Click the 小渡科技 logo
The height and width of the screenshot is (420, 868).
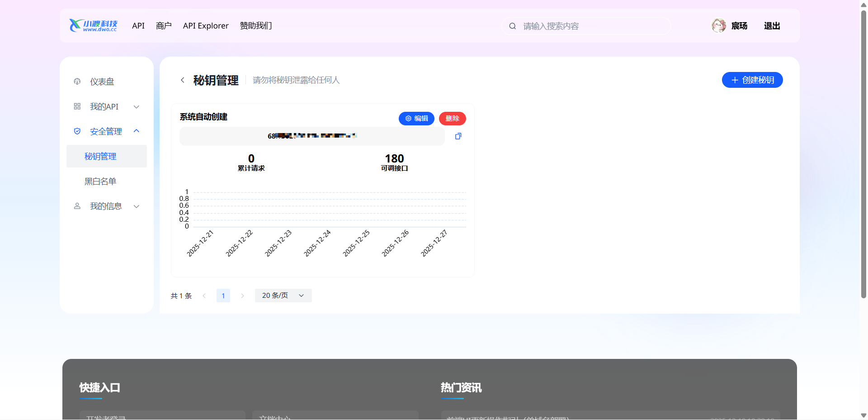click(93, 26)
